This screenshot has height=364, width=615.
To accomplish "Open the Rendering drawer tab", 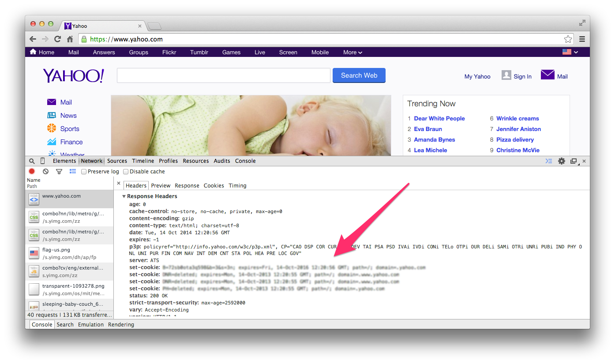I will click(121, 325).
